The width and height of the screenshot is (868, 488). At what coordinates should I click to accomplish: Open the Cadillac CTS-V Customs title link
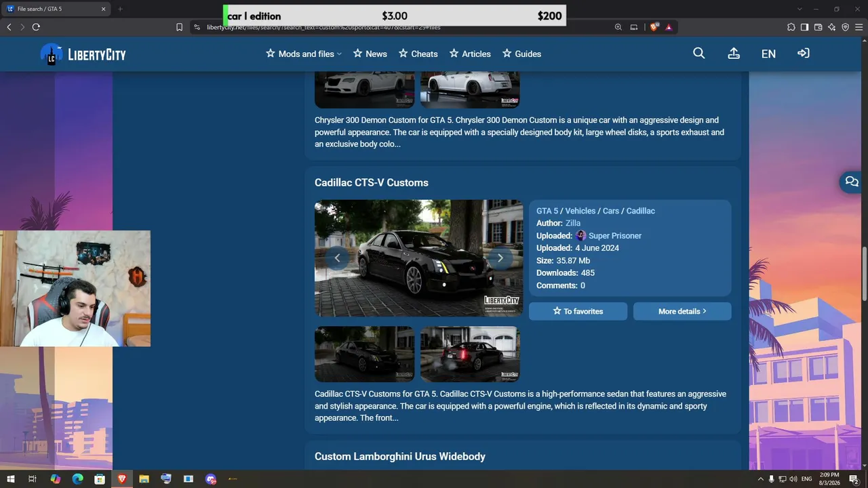(x=372, y=183)
